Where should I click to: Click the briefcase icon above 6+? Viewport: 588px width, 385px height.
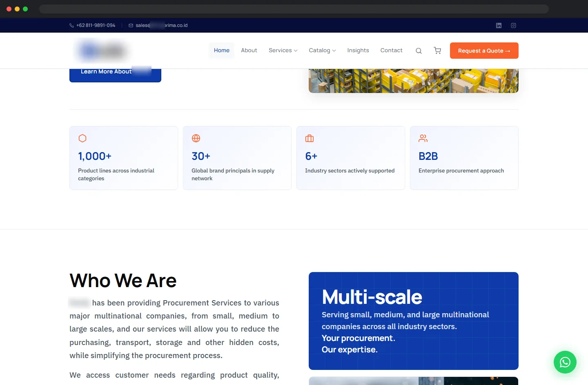(310, 138)
